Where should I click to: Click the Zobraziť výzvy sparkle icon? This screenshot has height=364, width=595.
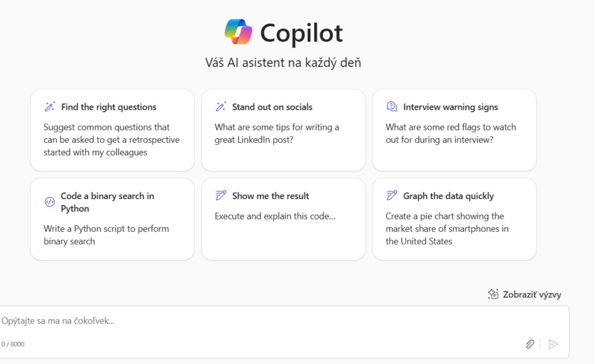pos(493,294)
